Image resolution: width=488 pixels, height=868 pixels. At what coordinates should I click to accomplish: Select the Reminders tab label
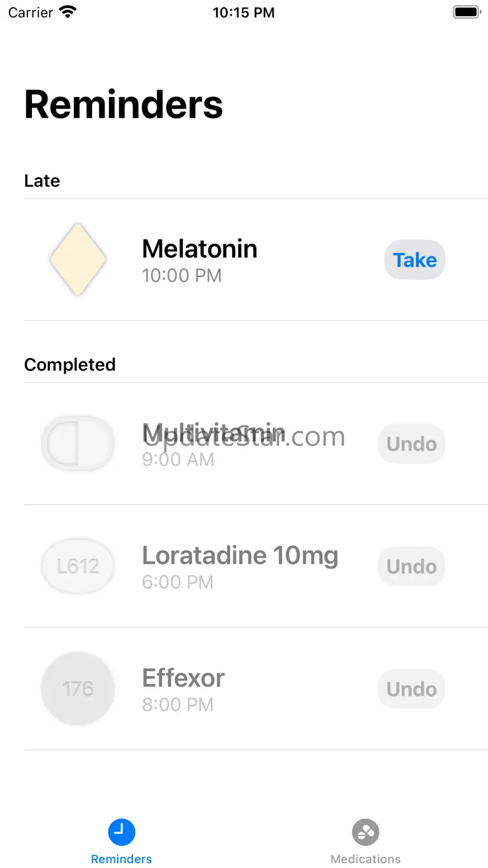coord(121,859)
